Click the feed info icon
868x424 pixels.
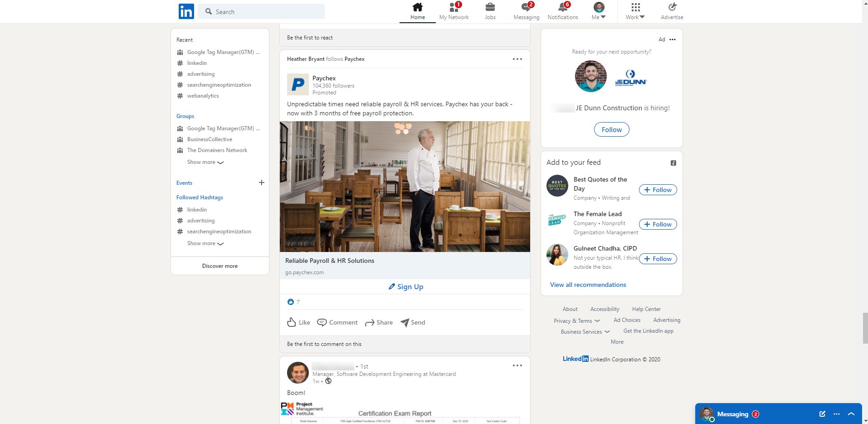[x=673, y=163]
